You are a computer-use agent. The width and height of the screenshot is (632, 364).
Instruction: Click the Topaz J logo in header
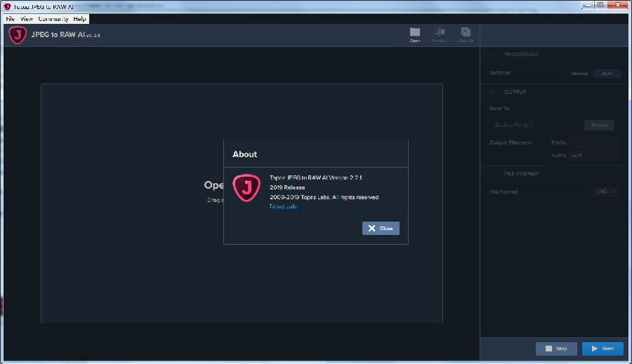(x=18, y=35)
